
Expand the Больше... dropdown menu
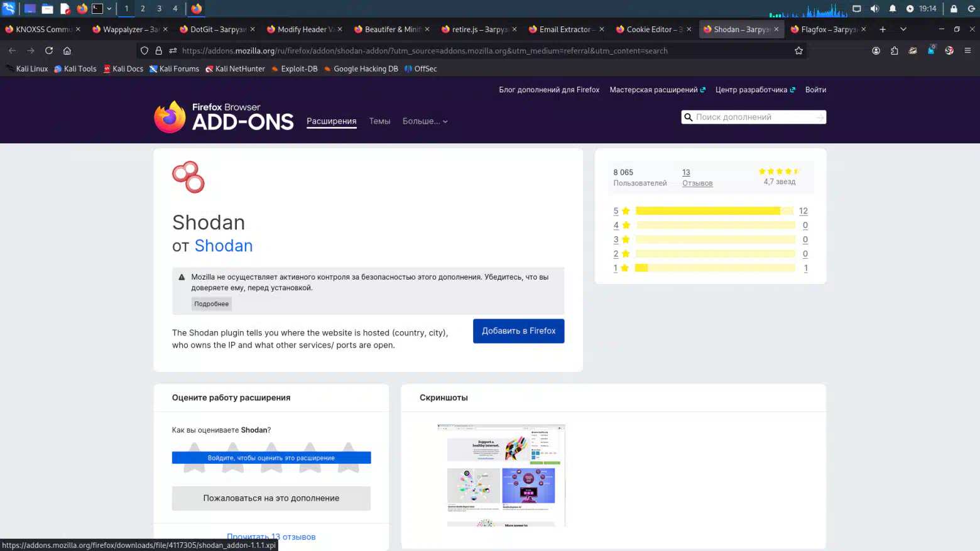[x=425, y=121]
